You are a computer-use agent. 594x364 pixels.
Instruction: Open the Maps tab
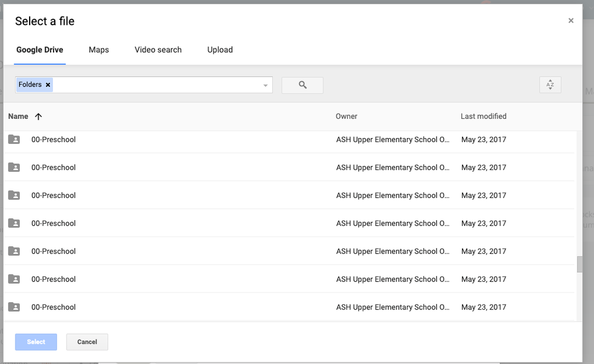click(x=99, y=50)
